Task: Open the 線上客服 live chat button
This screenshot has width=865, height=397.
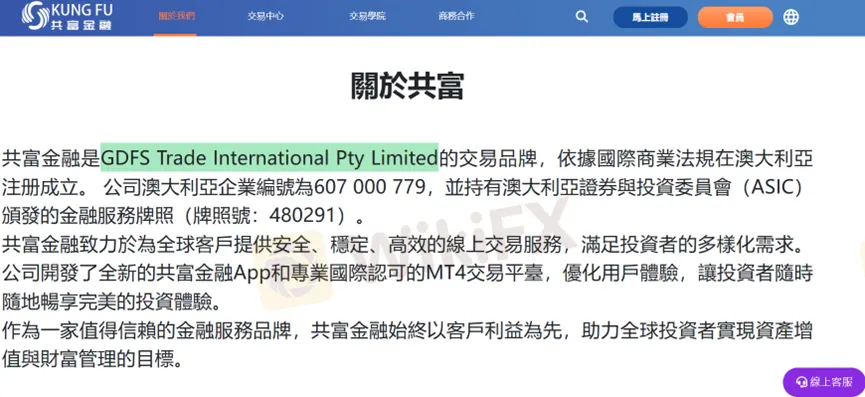Action: pyautogui.click(x=824, y=382)
